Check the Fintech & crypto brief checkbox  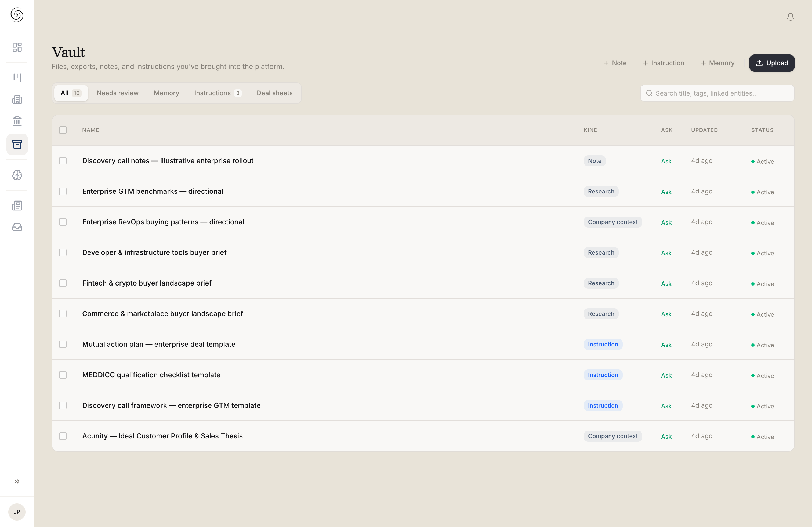[63, 283]
